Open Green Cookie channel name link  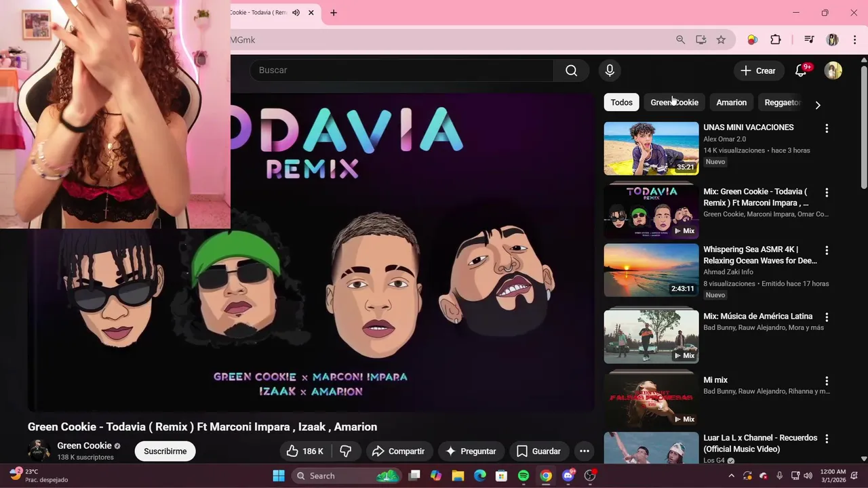84,446
